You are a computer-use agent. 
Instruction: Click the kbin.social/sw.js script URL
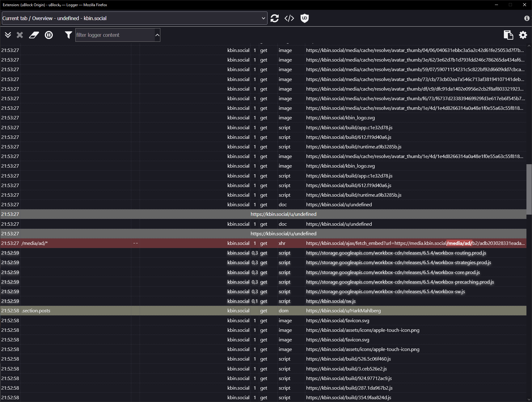(x=331, y=301)
